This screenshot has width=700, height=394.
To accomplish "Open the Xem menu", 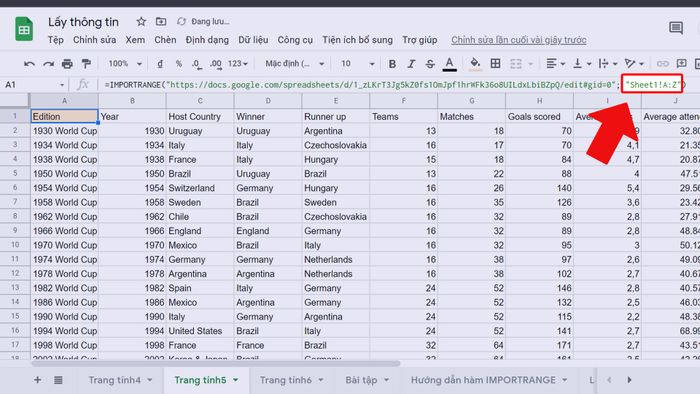I will point(135,40).
